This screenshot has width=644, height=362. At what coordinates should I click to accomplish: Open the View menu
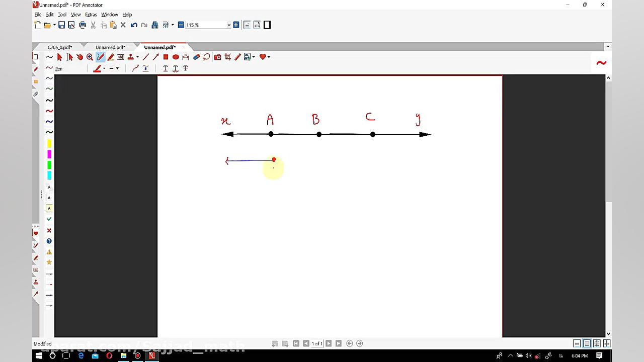[75, 15]
